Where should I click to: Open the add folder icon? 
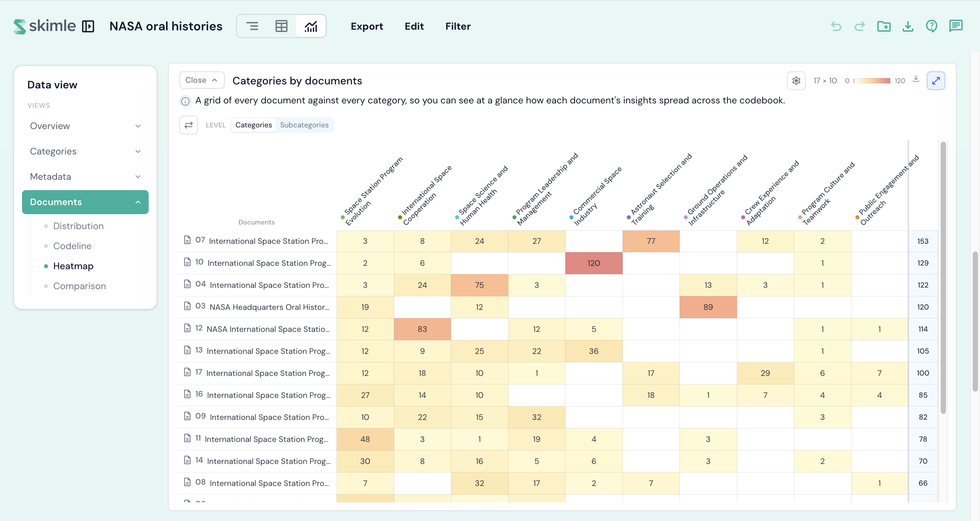pos(884,26)
